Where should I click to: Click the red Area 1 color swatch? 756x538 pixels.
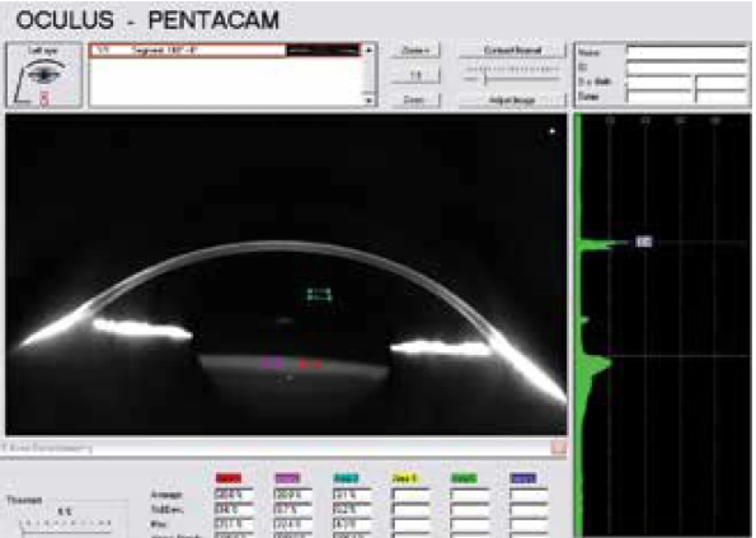tap(228, 478)
